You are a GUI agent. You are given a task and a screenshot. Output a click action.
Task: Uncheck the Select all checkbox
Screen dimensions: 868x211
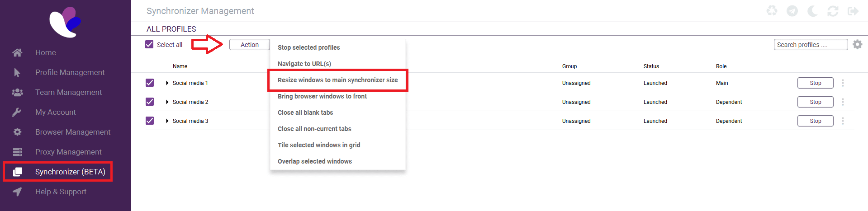tap(149, 44)
